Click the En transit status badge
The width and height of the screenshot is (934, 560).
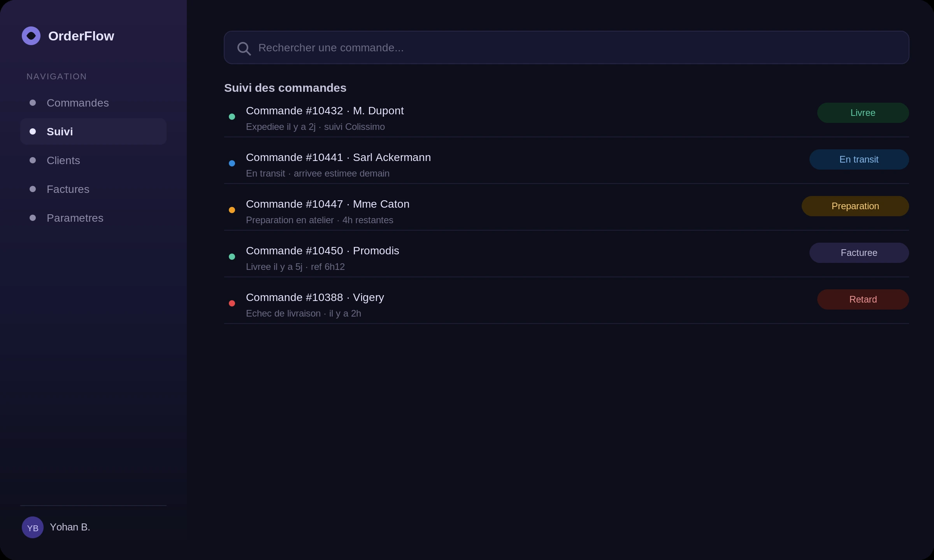coord(859,159)
